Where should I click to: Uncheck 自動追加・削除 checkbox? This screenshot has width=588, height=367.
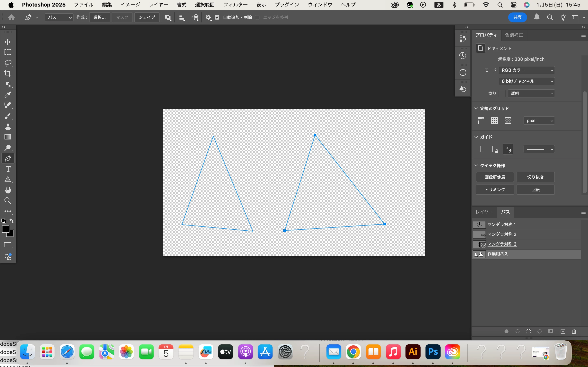(x=217, y=18)
